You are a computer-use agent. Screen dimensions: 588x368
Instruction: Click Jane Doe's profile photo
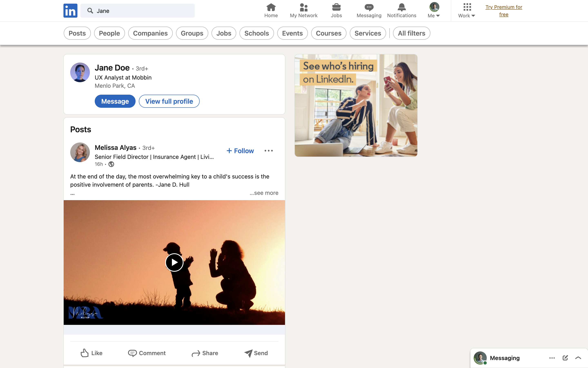click(80, 72)
